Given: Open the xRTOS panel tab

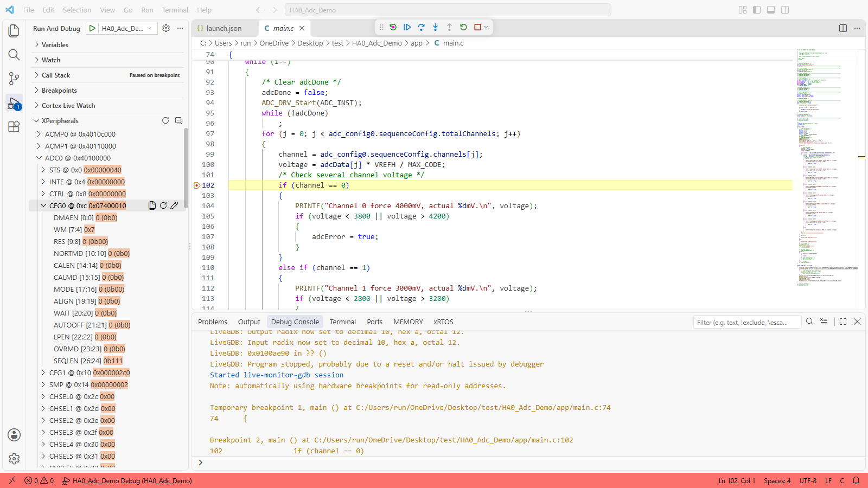Looking at the screenshot, I should 443,322.
